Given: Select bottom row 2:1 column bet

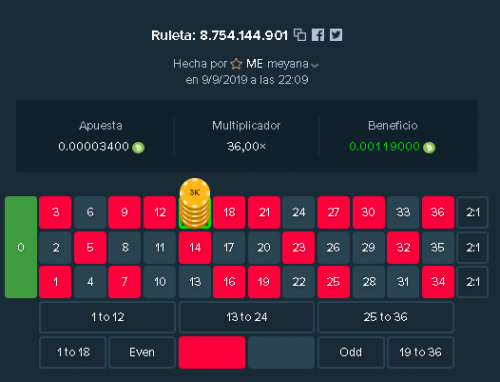Looking at the screenshot, I should [x=473, y=282].
